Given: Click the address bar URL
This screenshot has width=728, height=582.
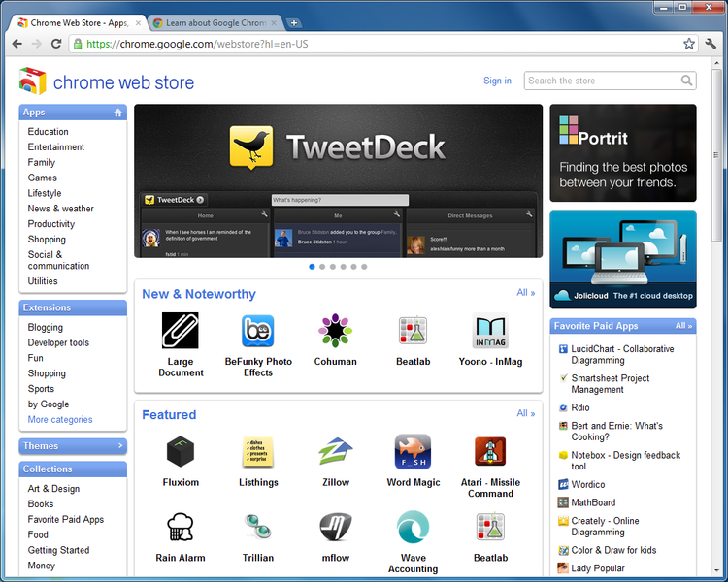Looking at the screenshot, I should tap(197, 44).
